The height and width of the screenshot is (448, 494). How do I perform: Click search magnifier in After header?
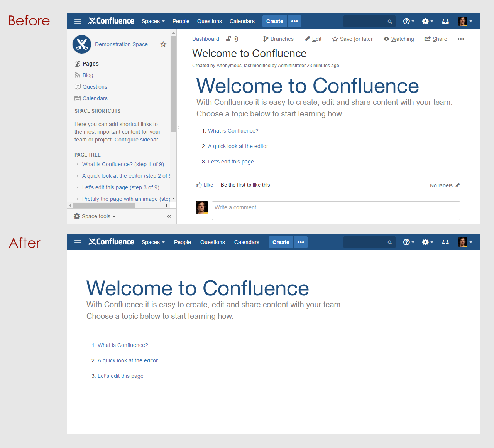(x=390, y=243)
